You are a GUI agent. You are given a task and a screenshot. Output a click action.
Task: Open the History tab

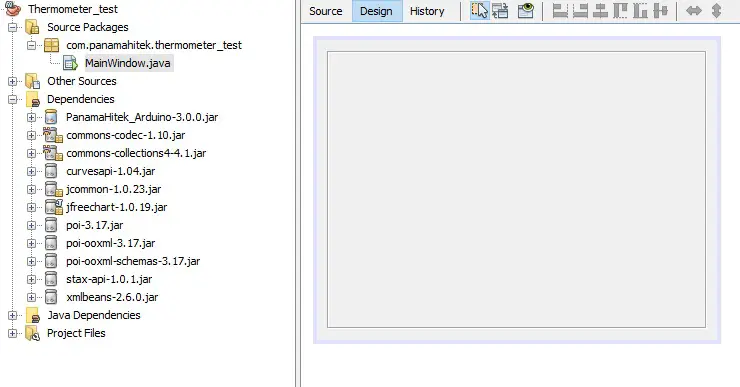(x=427, y=11)
